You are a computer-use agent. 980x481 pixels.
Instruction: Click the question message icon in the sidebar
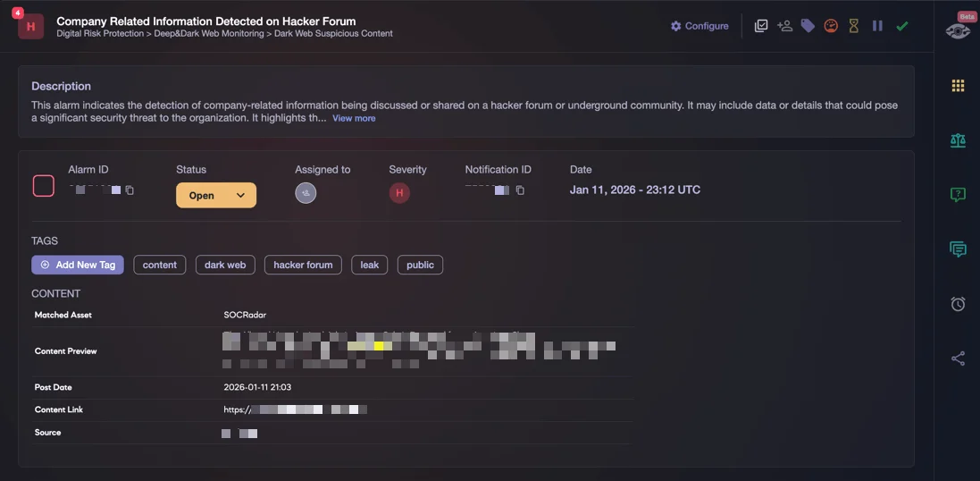958,195
